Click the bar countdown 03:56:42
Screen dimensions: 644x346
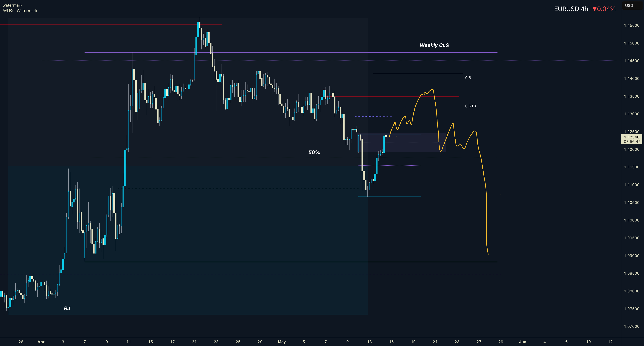[x=632, y=142]
